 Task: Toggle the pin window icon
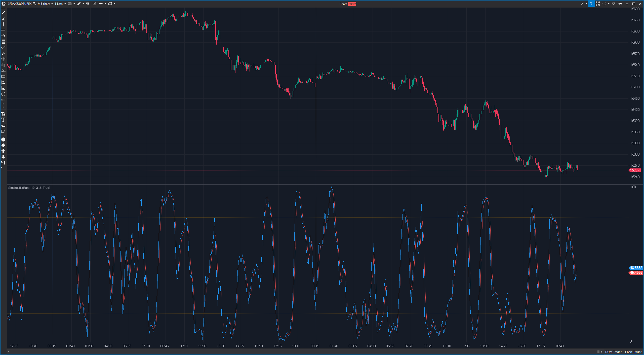point(620,4)
